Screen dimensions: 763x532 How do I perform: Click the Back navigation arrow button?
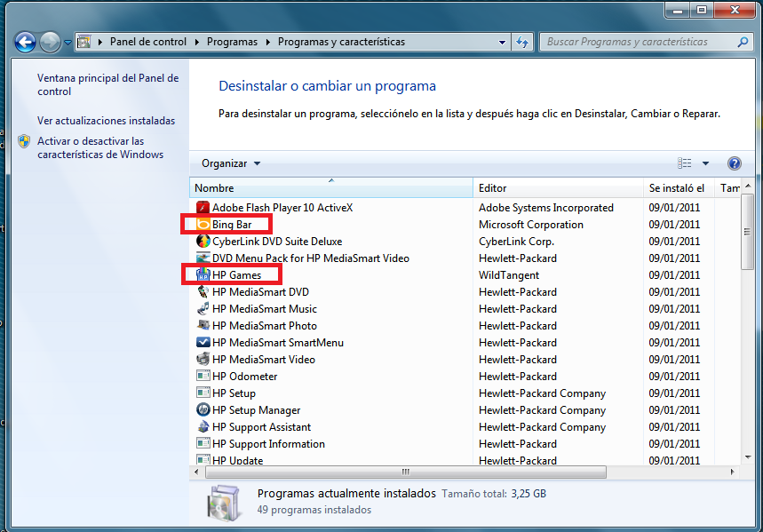coord(25,42)
